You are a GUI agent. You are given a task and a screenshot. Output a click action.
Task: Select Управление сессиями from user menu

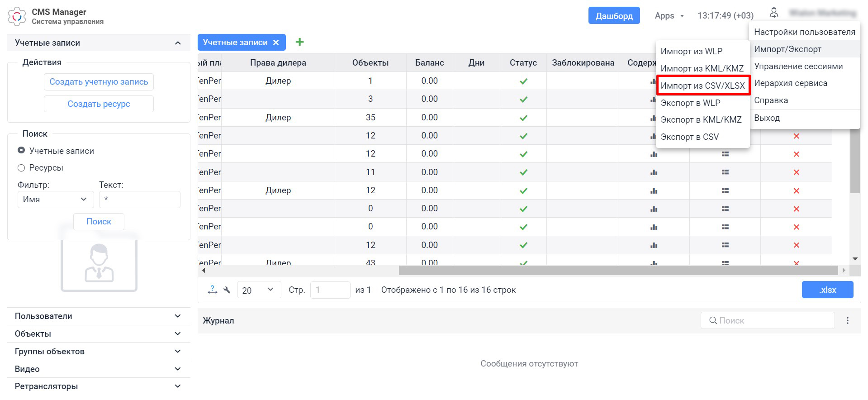798,67
